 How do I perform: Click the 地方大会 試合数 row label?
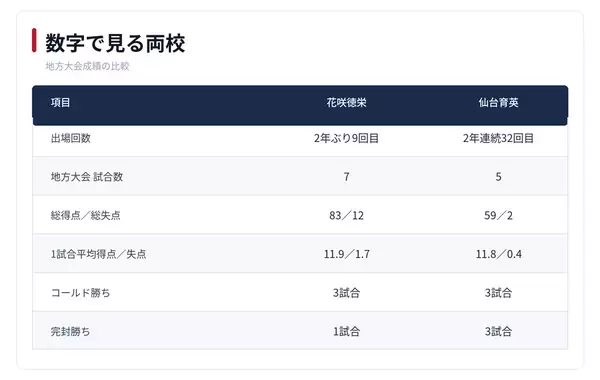click(87, 177)
